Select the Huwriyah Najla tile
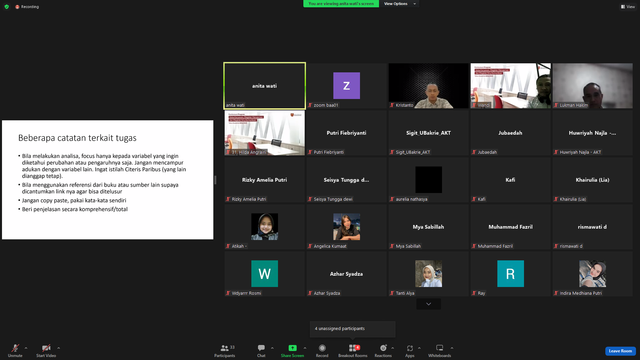This screenshot has width=640, height=360. click(592, 133)
